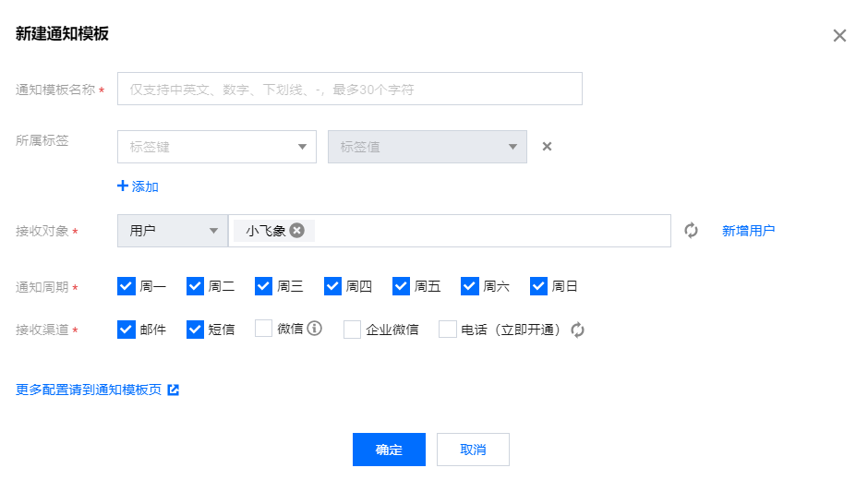
Task: Open the external link icon beside 更多配置
Action: [174, 390]
